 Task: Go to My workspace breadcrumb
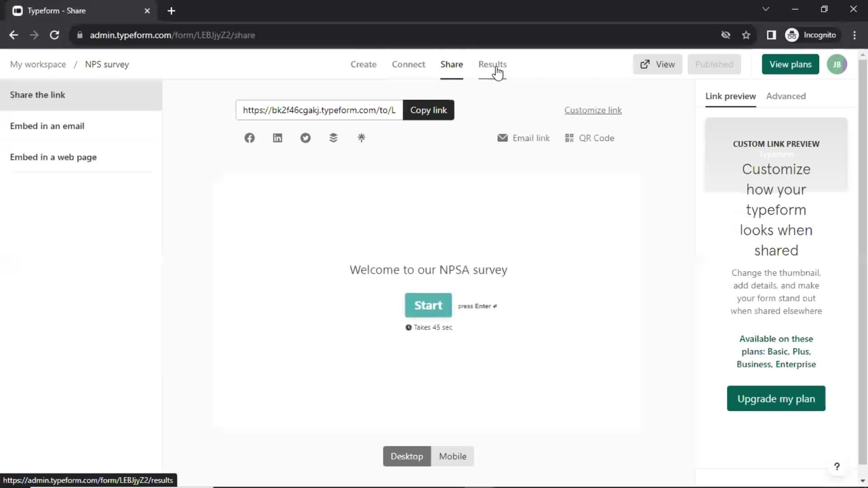tap(38, 64)
